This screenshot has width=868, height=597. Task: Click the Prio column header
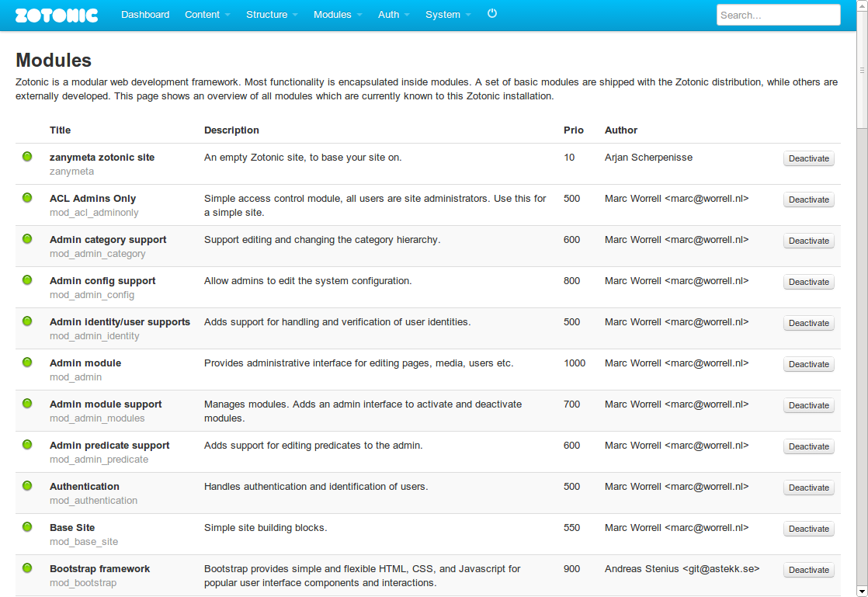[x=574, y=130]
